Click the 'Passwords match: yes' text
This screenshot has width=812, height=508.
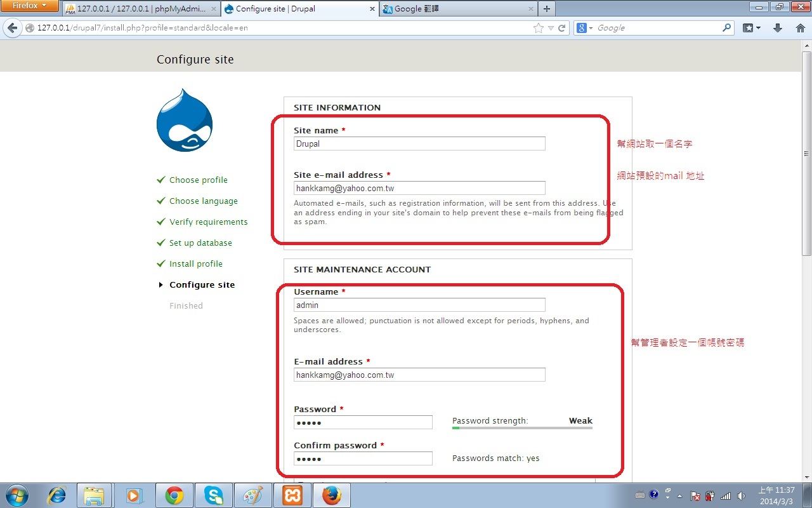pyautogui.click(x=495, y=458)
